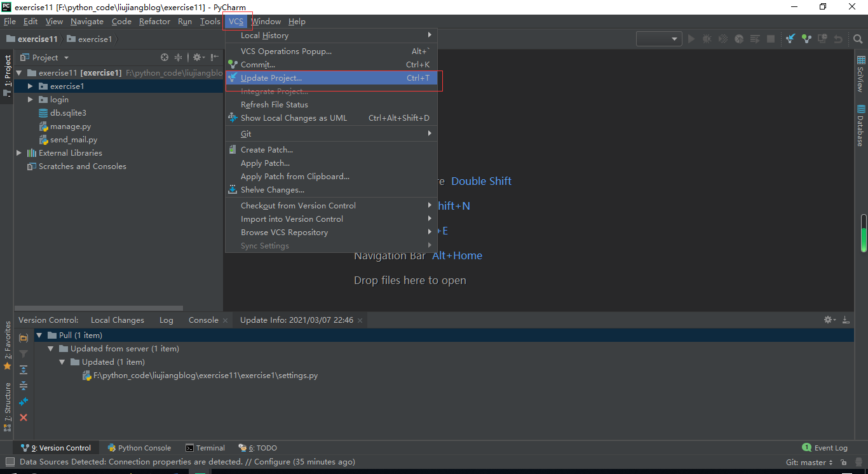The height and width of the screenshot is (474, 868).
Task: Click Expand All icon in Version Control sidebar
Action: 24,370
